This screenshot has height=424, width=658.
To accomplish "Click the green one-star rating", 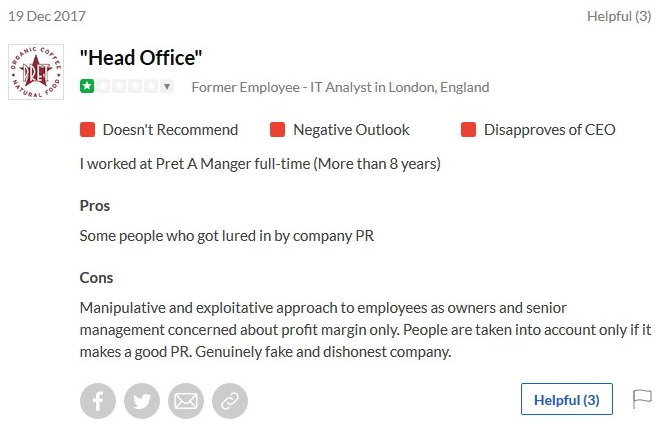I will [x=87, y=87].
